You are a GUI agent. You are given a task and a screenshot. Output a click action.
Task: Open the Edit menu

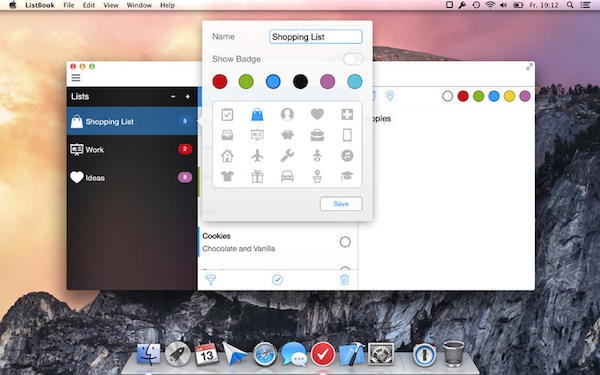coord(89,5)
